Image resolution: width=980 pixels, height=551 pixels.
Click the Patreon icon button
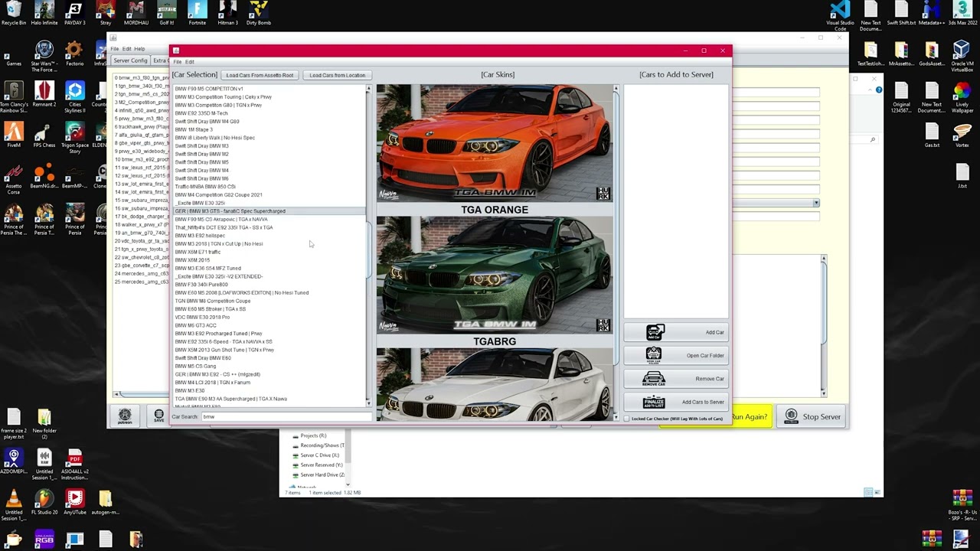click(125, 416)
